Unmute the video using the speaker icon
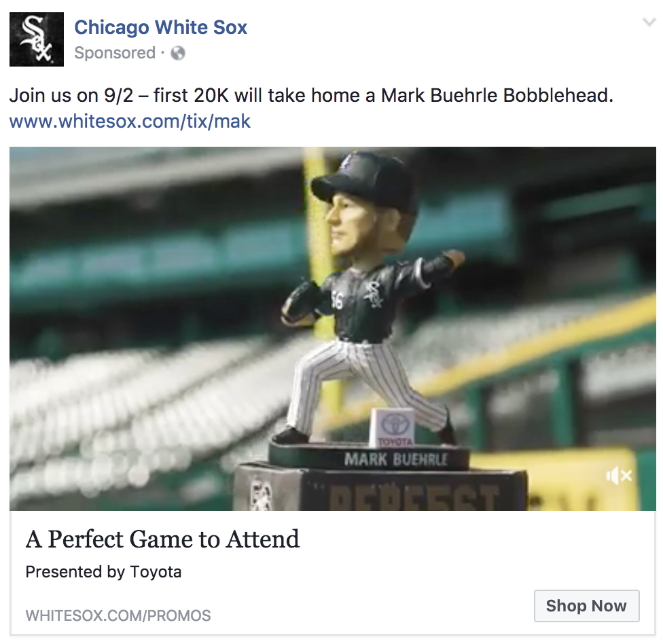 click(619, 476)
